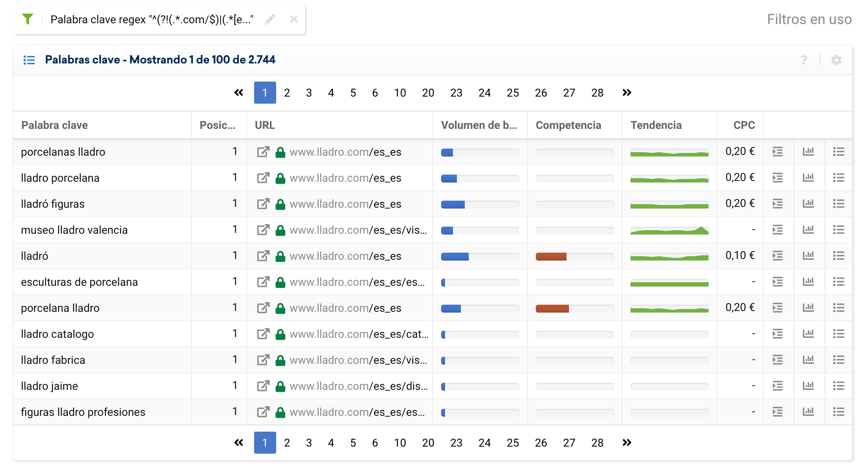
Task: Open list options icon for lladró figuras row
Action: pyautogui.click(x=839, y=204)
